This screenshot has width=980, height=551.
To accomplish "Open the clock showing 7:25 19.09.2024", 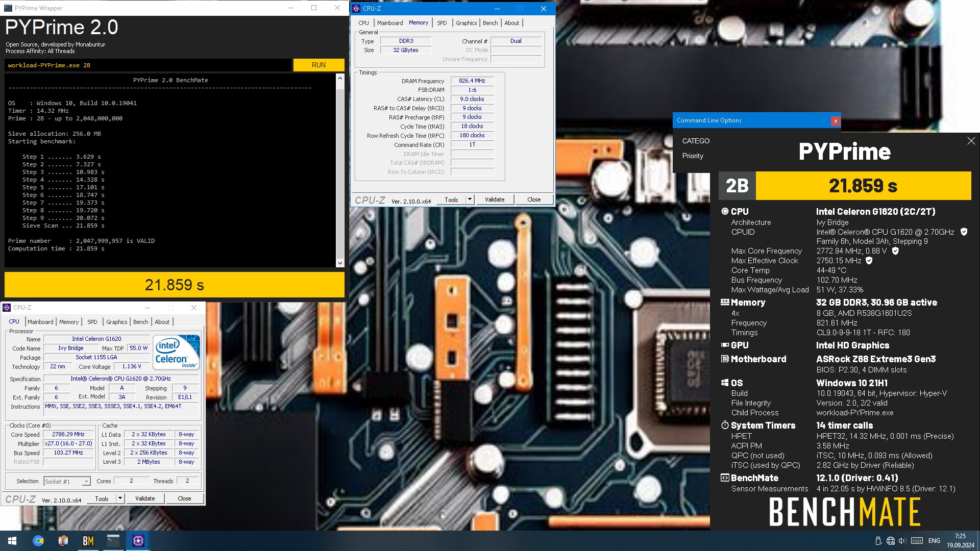I will click(x=960, y=541).
